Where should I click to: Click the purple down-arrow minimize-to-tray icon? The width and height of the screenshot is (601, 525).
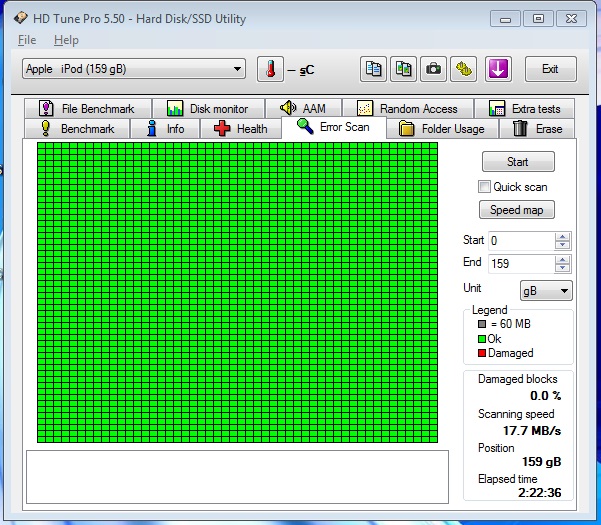(498, 69)
